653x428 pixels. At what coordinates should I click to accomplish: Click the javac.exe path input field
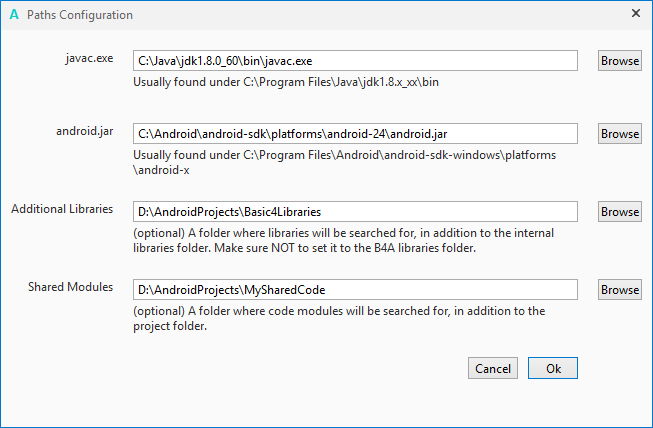click(355, 61)
